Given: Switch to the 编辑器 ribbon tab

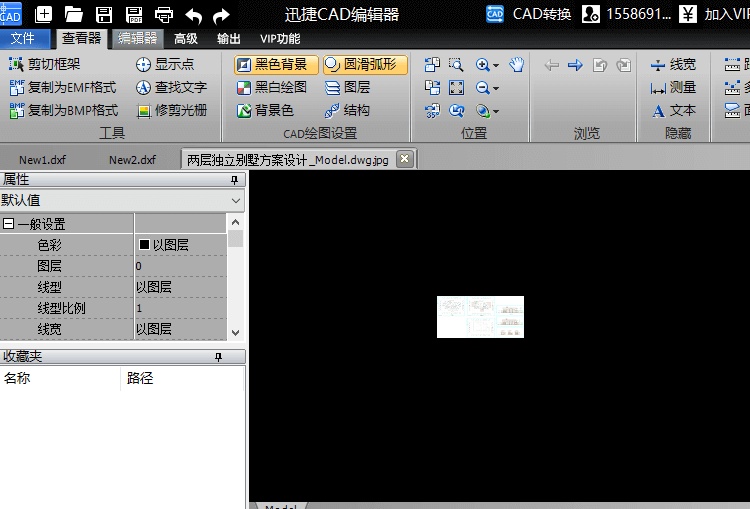Looking at the screenshot, I should pos(138,38).
